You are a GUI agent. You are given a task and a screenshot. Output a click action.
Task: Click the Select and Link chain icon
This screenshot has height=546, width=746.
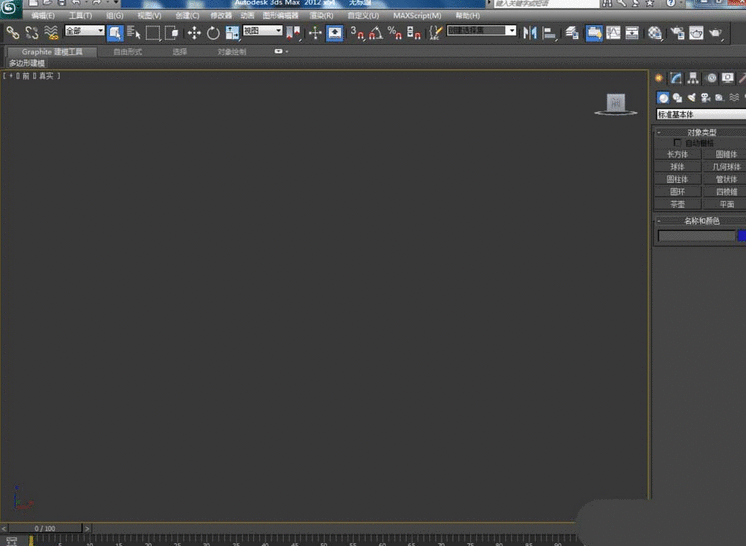13,33
